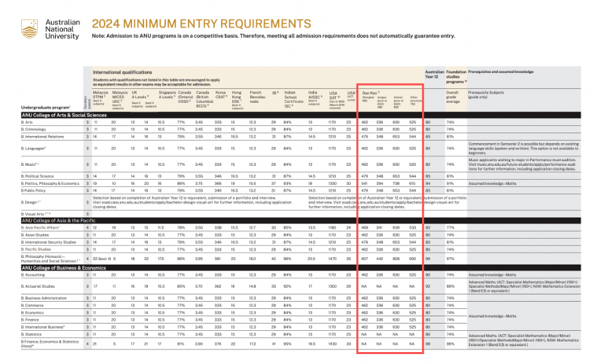Viewport: 597px width, 364px height.
Task: Click the Foundation studies programs column header
Action: click(456, 76)
